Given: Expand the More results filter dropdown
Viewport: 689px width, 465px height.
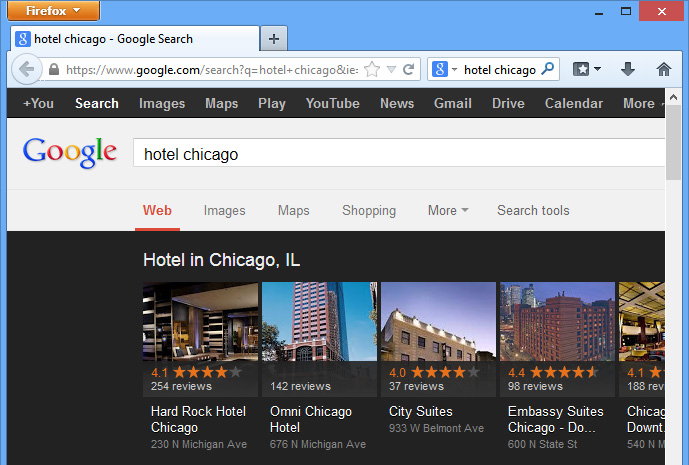Looking at the screenshot, I should pyautogui.click(x=448, y=211).
